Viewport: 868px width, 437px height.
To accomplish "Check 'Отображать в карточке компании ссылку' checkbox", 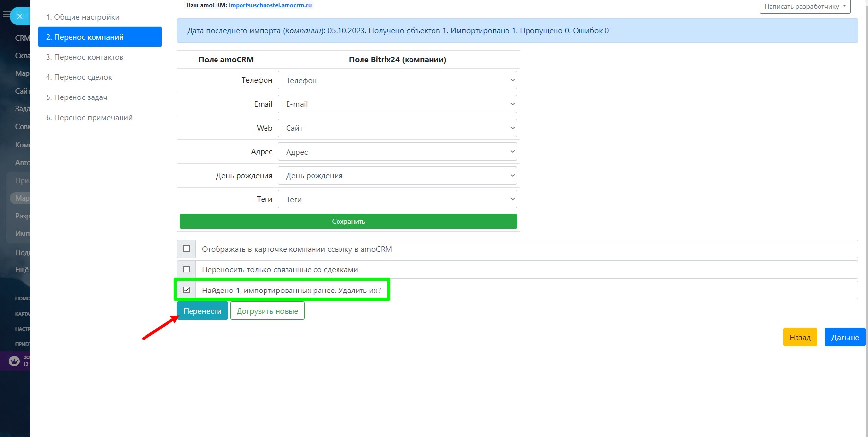I will (187, 249).
